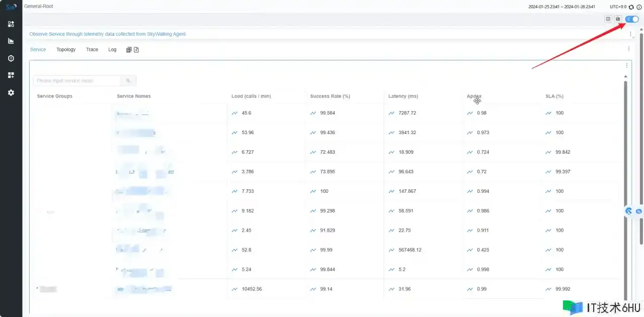Toggle the blue edit mode switch

[632, 19]
